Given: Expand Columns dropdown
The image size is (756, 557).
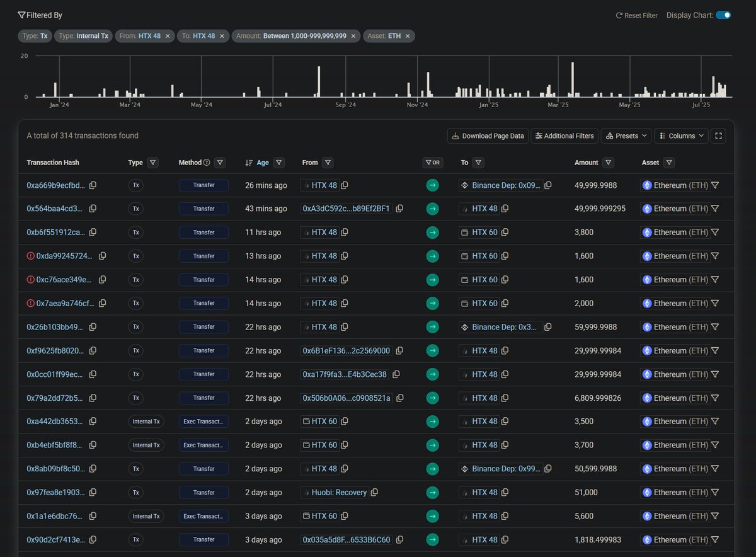Looking at the screenshot, I should coord(682,135).
